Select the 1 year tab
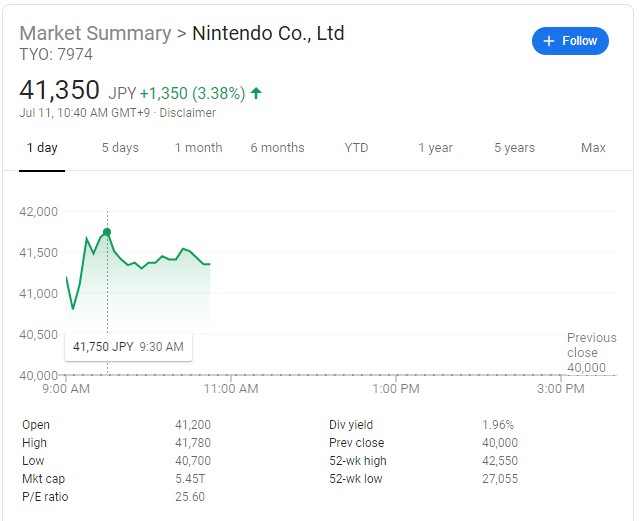 point(436,147)
